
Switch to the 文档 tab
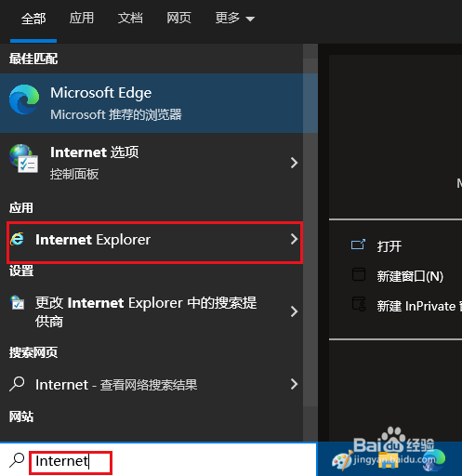[x=130, y=18]
